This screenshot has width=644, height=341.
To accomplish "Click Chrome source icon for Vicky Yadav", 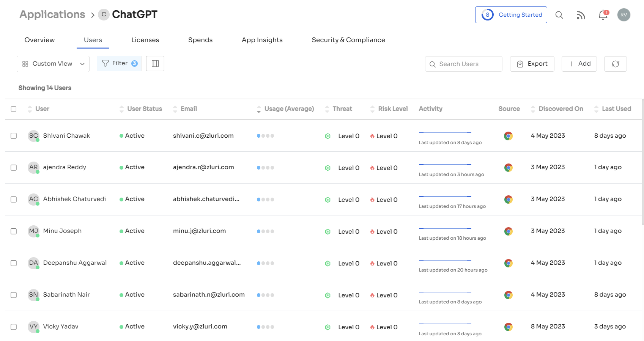I will pos(508,327).
